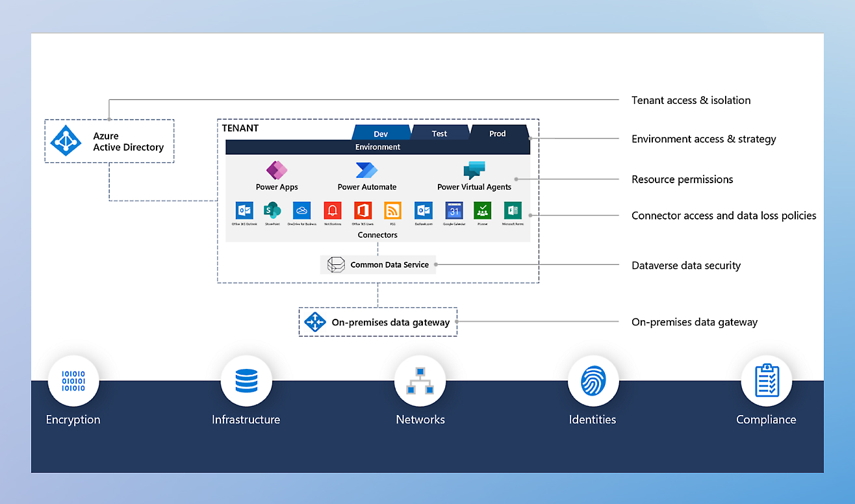Click the Environment access & strategy label
Image resolution: width=855 pixels, height=504 pixels.
pyautogui.click(x=704, y=139)
